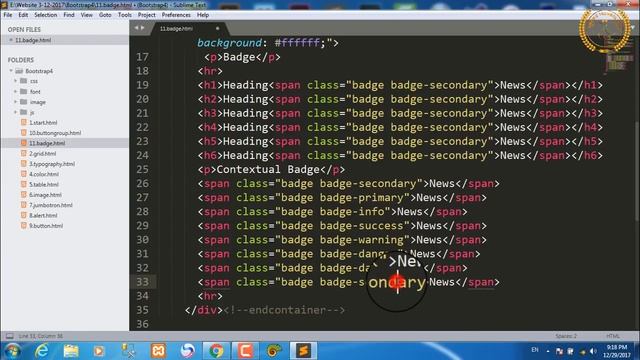Switch to Sublime Text taskbar icon
Viewport: 640px width, 360px height.
point(303,351)
